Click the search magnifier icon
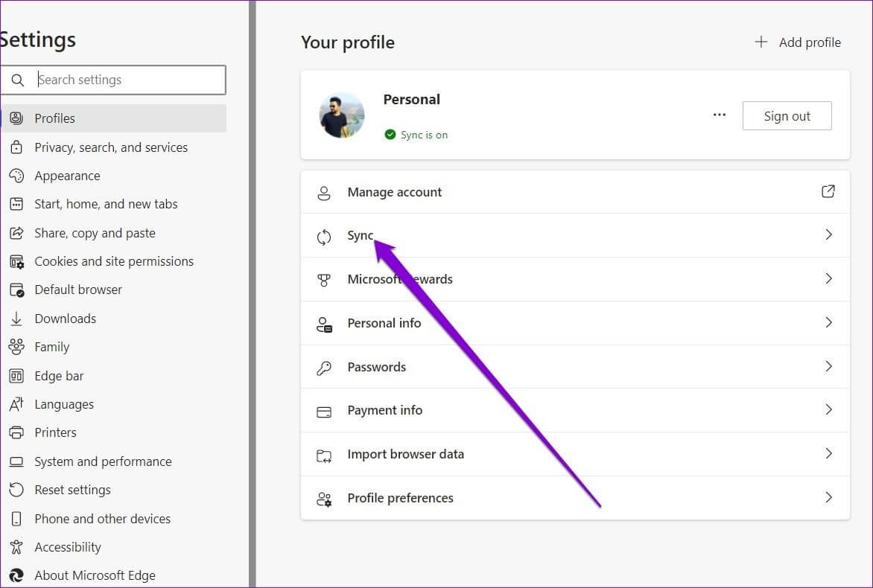The image size is (873, 588). 18,80
